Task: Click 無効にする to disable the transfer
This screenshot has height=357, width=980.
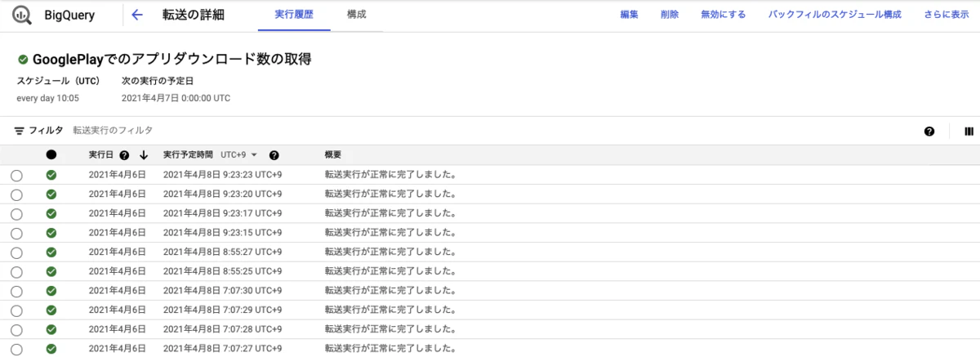Action: [724, 15]
